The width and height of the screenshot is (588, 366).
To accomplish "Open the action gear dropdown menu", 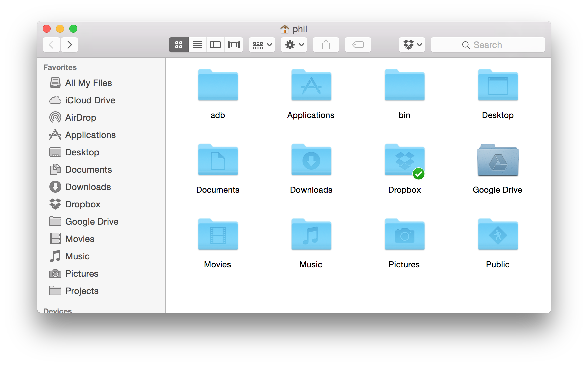I will tap(294, 44).
